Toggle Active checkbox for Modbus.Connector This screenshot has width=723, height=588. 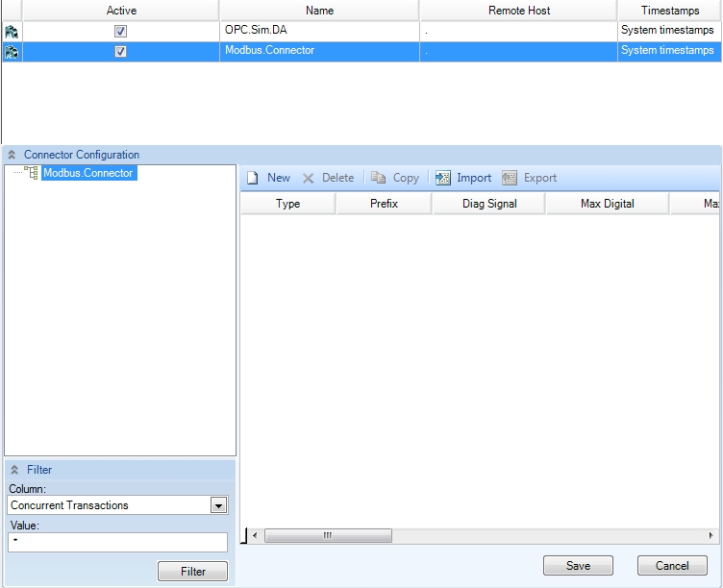tap(120, 52)
